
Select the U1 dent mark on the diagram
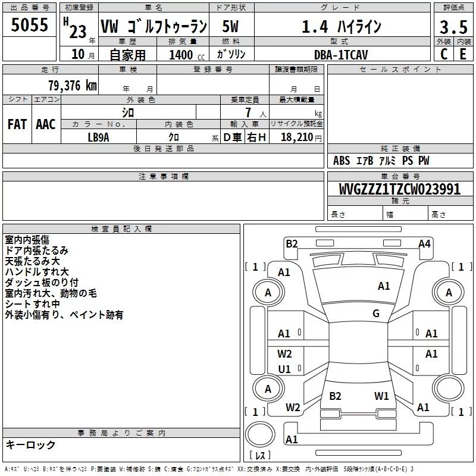coord(284,369)
